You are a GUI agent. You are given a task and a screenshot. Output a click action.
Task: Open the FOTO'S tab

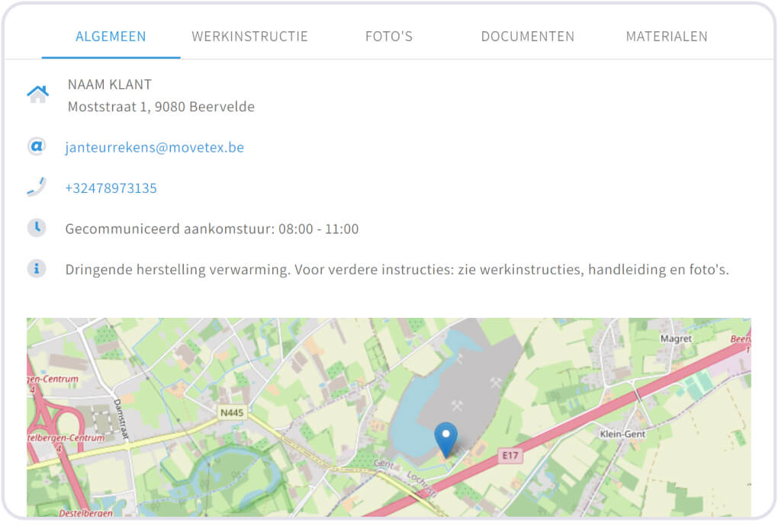pyautogui.click(x=389, y=37)
